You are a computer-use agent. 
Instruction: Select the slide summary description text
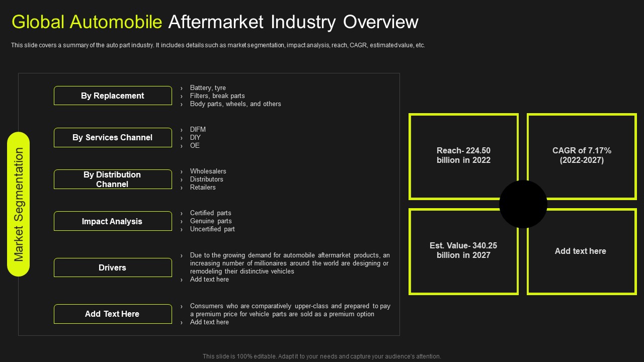[218, 45]
